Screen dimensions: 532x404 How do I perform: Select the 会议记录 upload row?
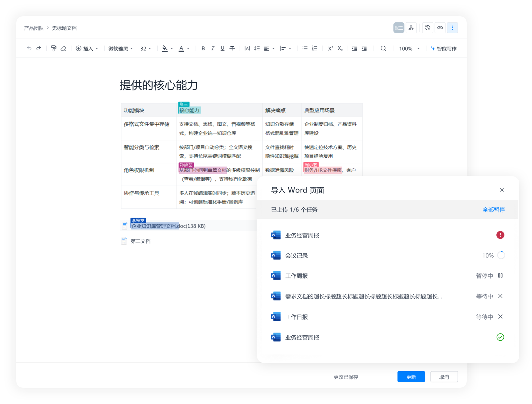(387, 255)
